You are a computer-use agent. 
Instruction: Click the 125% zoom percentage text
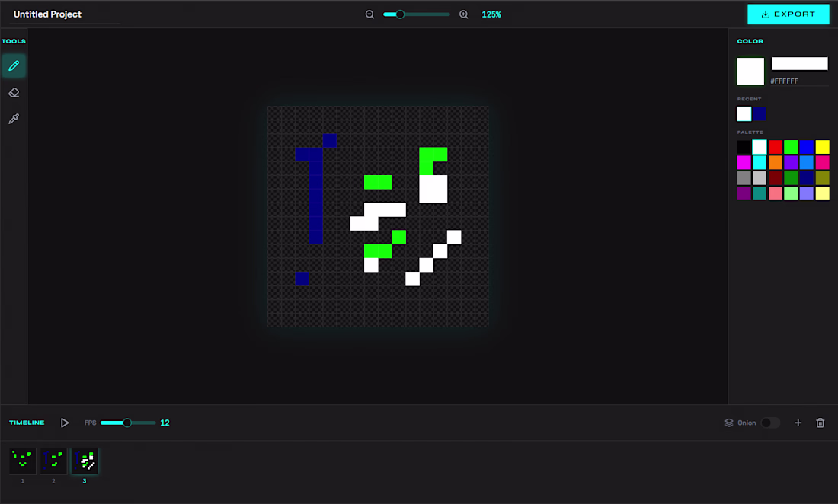491,14
